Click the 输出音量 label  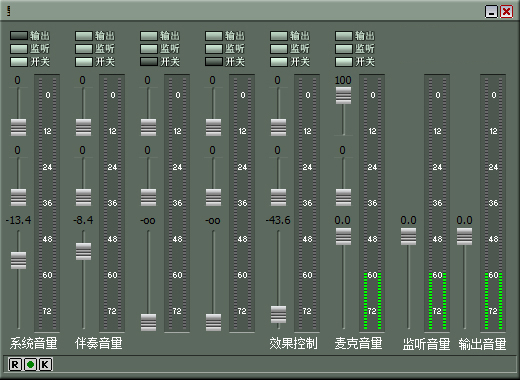(x=482, y=344)
